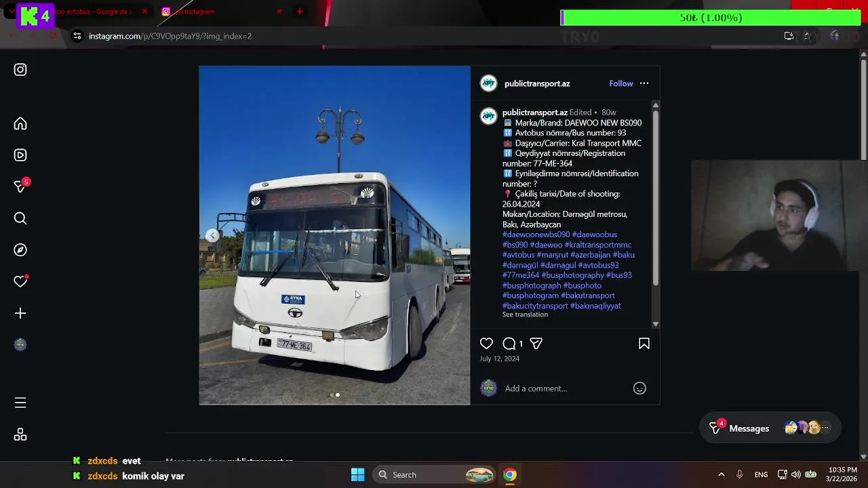The height and width of the screenshot is (488, 868).
Task: Save the post with bookmark icon
Action: tap(644, 344)
